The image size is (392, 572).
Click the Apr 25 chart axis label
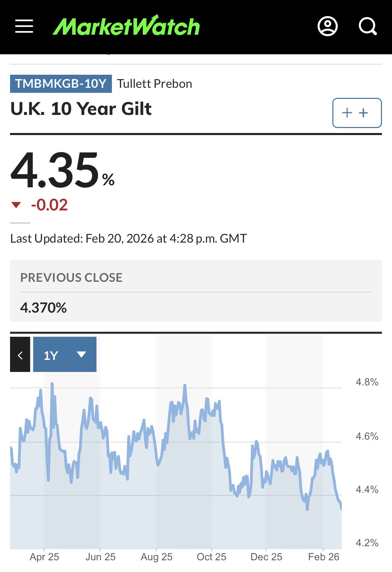pyautogui.click(x=44, y=557)
